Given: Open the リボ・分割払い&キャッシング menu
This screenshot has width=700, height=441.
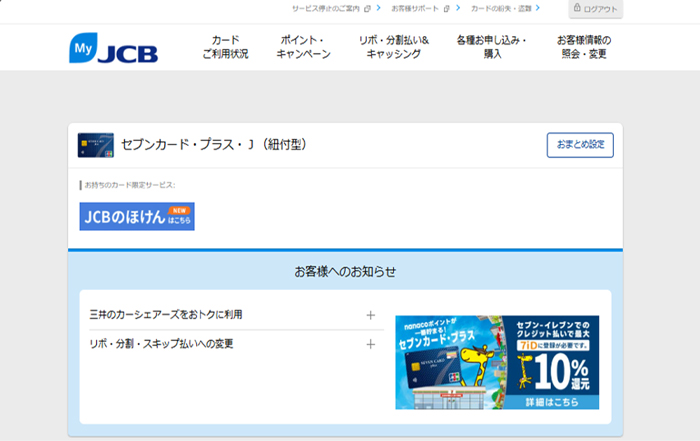Looking at the screenshot, I should pyautogui.click(x=393, y=47).
